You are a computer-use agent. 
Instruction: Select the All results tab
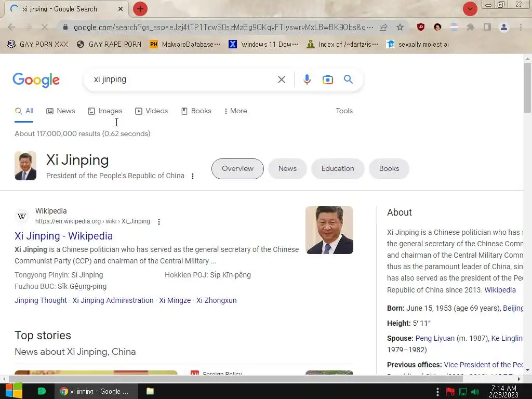point(24,111)
